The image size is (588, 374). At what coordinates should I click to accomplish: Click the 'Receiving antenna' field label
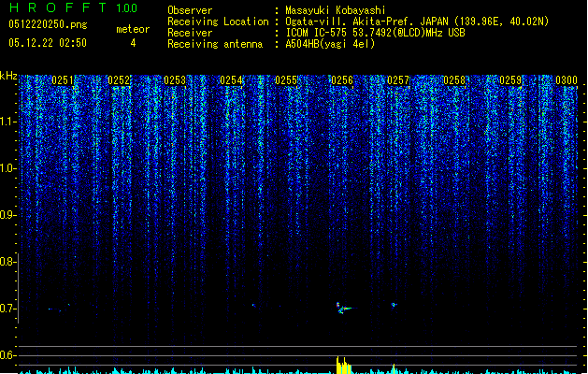click(215, 44)
